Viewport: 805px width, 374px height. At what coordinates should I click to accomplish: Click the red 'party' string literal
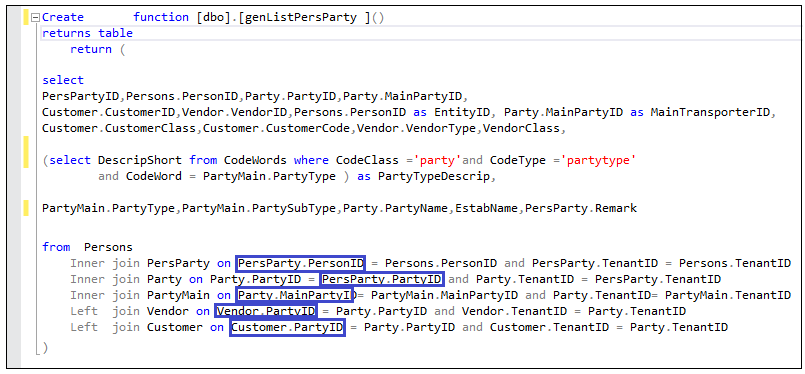437,161
